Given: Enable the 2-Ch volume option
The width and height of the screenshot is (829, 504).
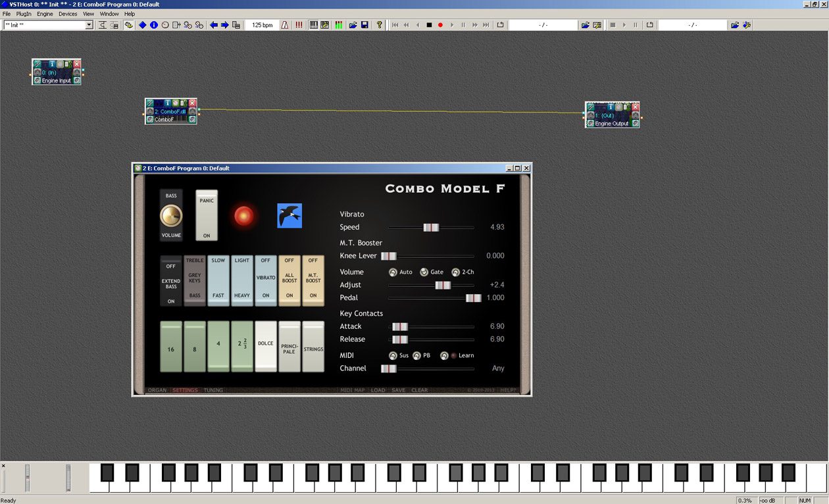Looking at the screenshot, I should coord(455,272).
